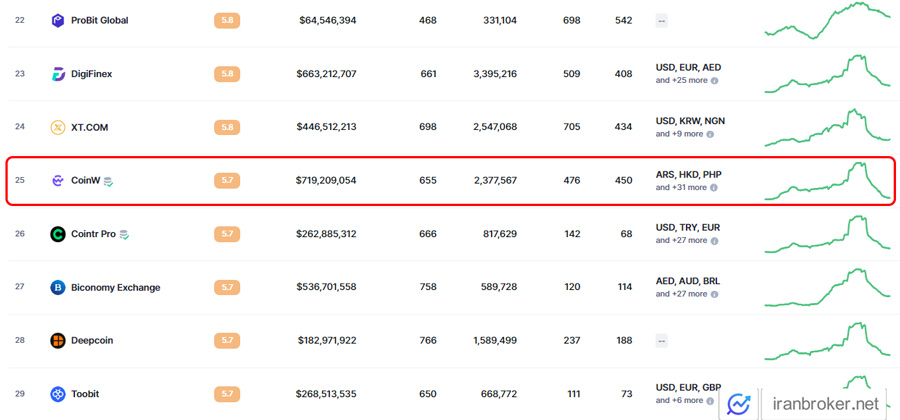Click the proof-of-reserves badge next to CoinW
The image size is (900, 420).
pos(108,181)
